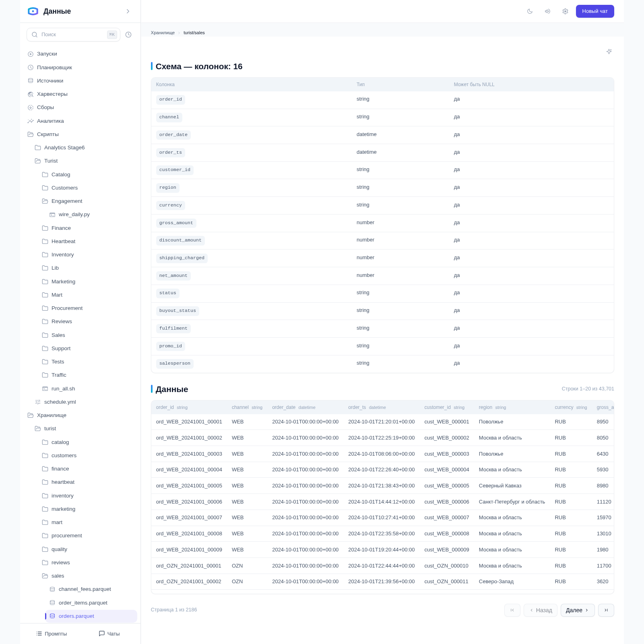Click the Аналитика chart icon

pos(31,121)
